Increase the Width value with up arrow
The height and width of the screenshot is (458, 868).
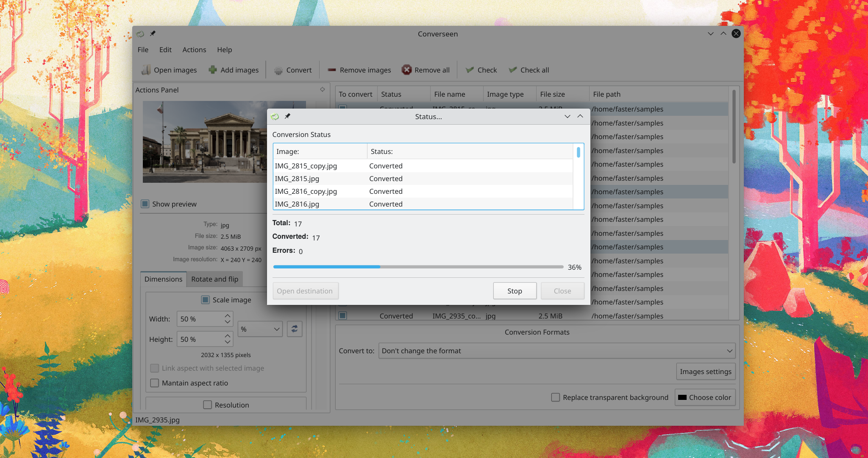click(228, 316)
